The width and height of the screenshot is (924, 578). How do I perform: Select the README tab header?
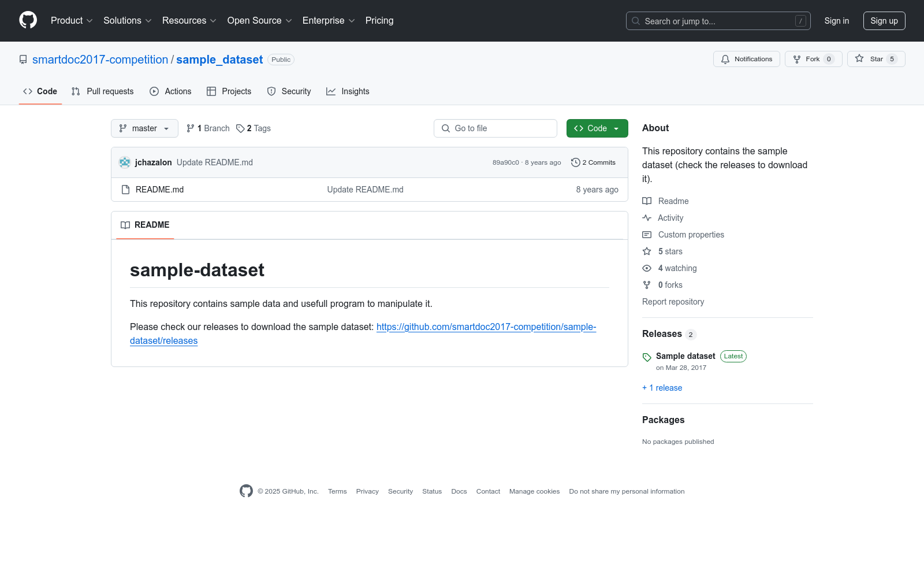[145, 225]
